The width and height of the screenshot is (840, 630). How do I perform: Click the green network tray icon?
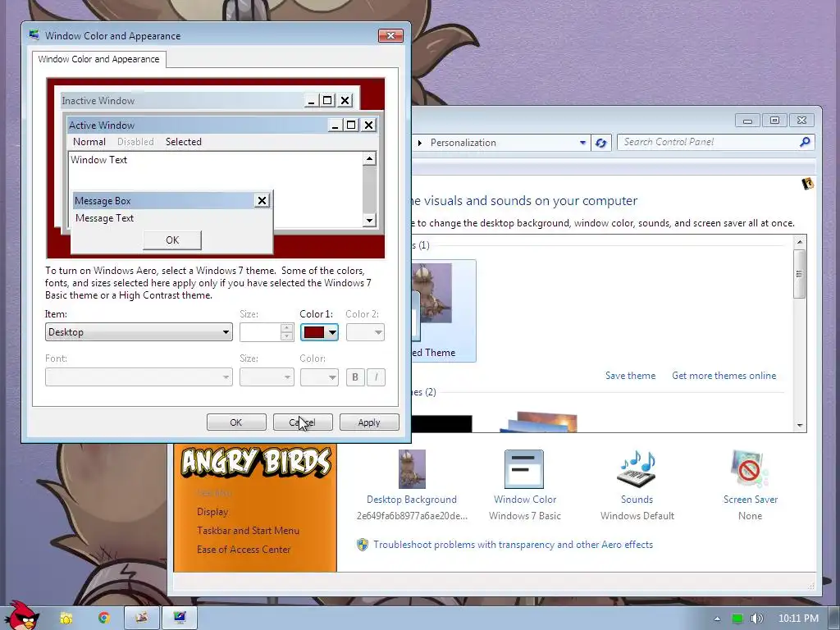click(x=737, y=619)
